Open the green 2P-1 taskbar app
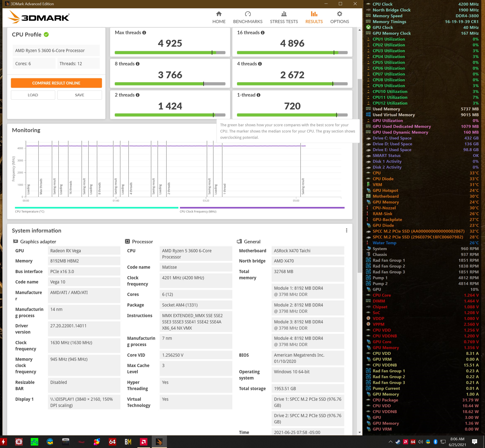 [35, 442]
